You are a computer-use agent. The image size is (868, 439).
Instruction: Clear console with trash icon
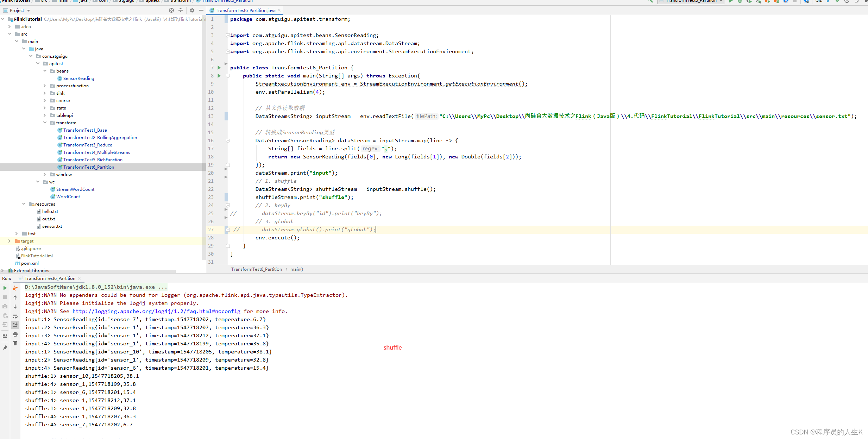(x=15, y=343)
